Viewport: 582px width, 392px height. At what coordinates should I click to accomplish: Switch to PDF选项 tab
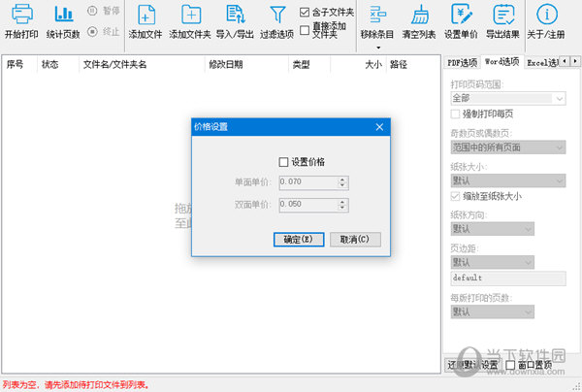coord(462,62)
